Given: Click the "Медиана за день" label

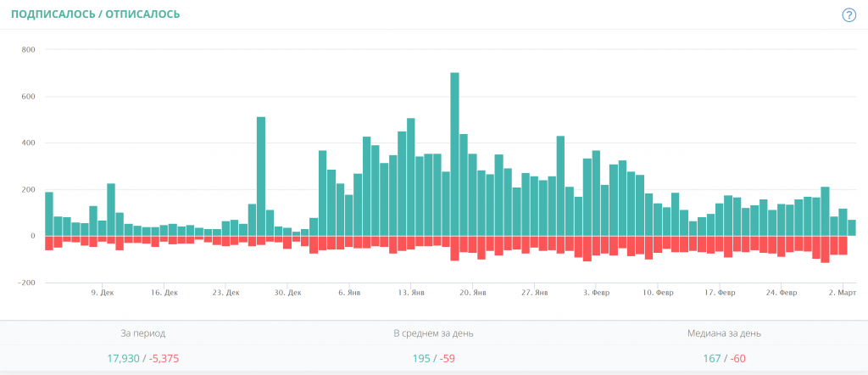Looking at the screenshot, I should 724,333.
